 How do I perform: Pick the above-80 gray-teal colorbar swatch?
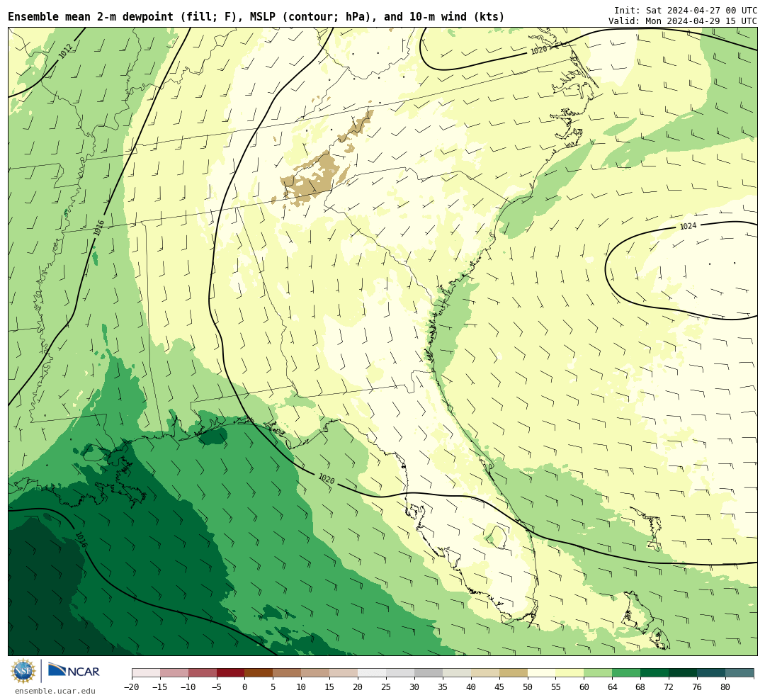pos(740,672)
